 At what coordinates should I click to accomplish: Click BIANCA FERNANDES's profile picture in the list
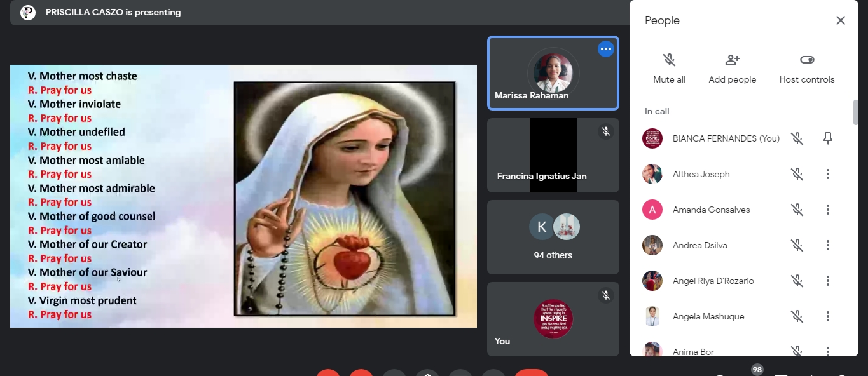click(652, 138)
